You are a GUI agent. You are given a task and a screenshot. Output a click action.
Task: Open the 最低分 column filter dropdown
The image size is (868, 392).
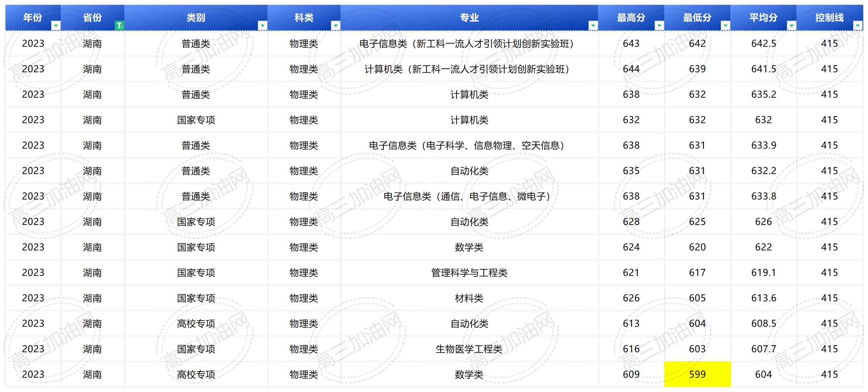725,26
